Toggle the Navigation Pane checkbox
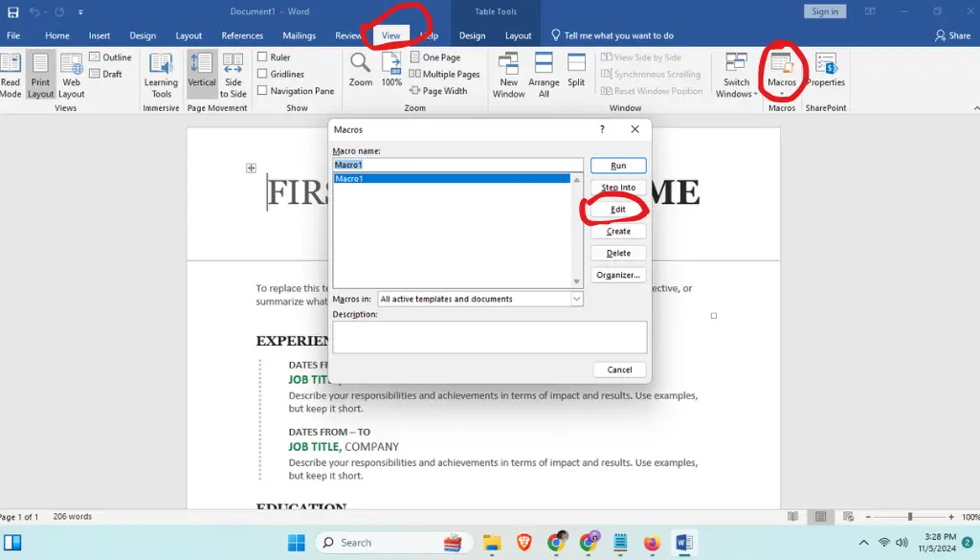The width and height of the screenshot is (980, 560). pos(262,91)
